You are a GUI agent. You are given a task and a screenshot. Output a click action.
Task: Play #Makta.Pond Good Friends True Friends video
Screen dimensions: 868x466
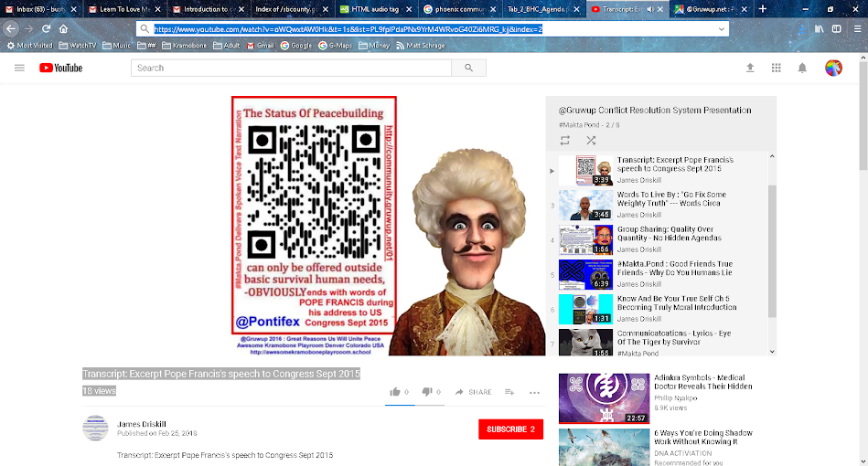click(659, 273)
